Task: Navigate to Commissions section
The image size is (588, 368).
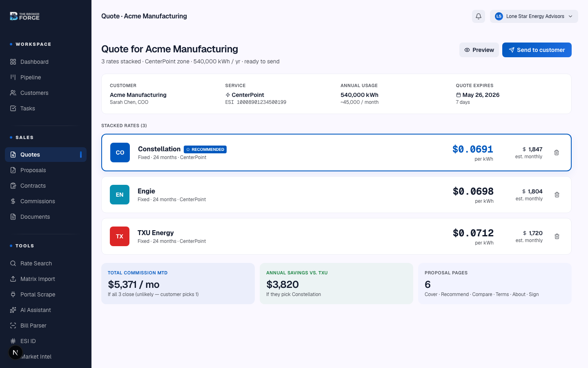Action: pos(46,201)
